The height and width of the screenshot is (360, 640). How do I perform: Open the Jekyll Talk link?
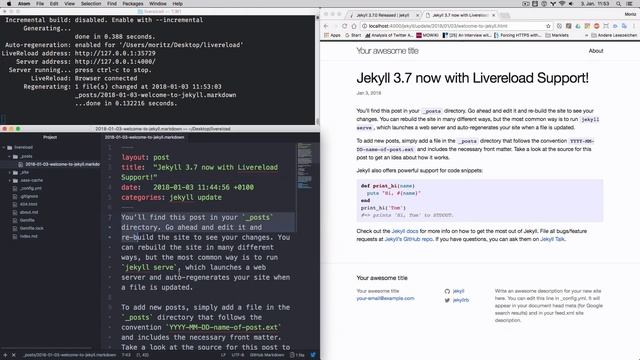[x=552, y=239]
